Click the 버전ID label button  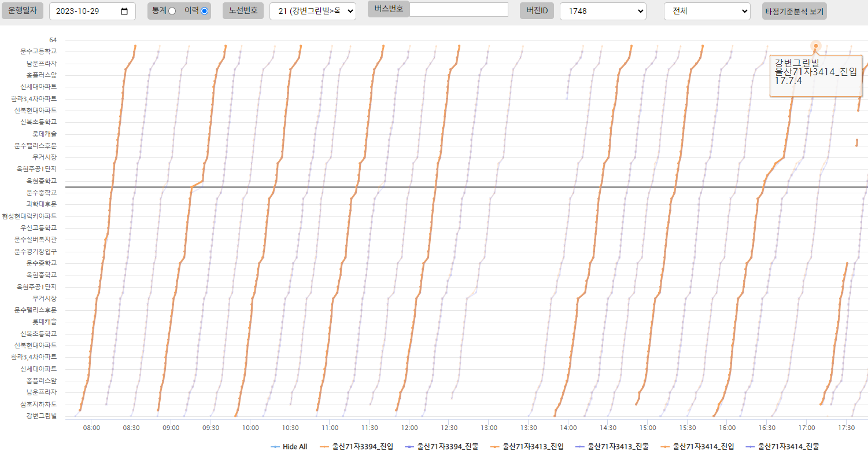pos(536,11)
